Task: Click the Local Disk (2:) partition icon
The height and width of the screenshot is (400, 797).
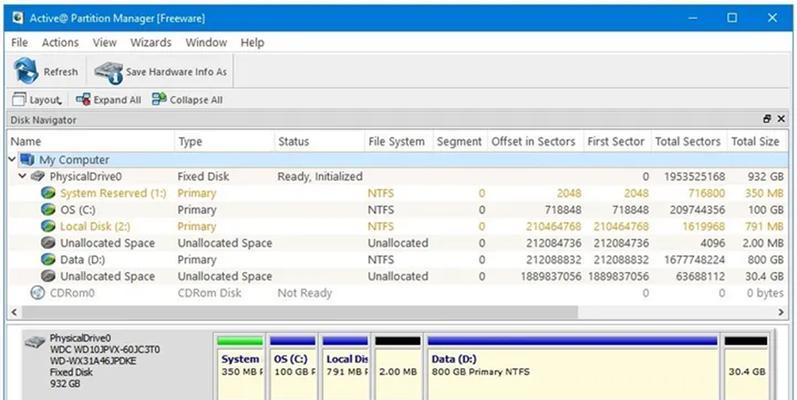Action: click(48, 226)
